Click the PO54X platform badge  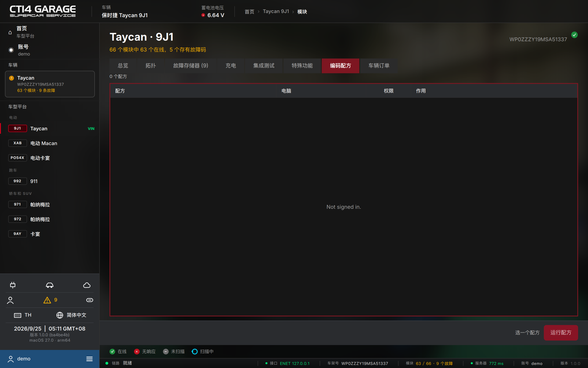click(x=17, y=158)
